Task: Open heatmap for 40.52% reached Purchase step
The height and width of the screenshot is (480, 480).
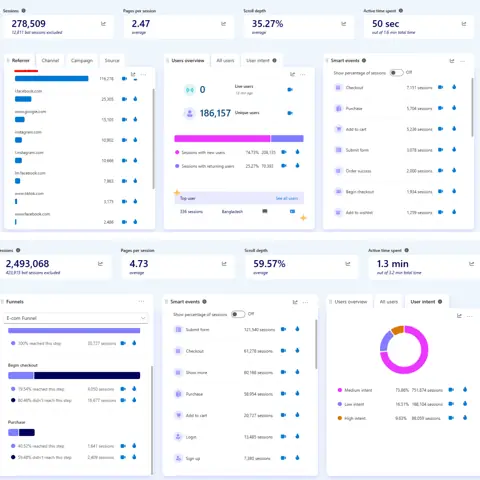Action: pos(134,446)
